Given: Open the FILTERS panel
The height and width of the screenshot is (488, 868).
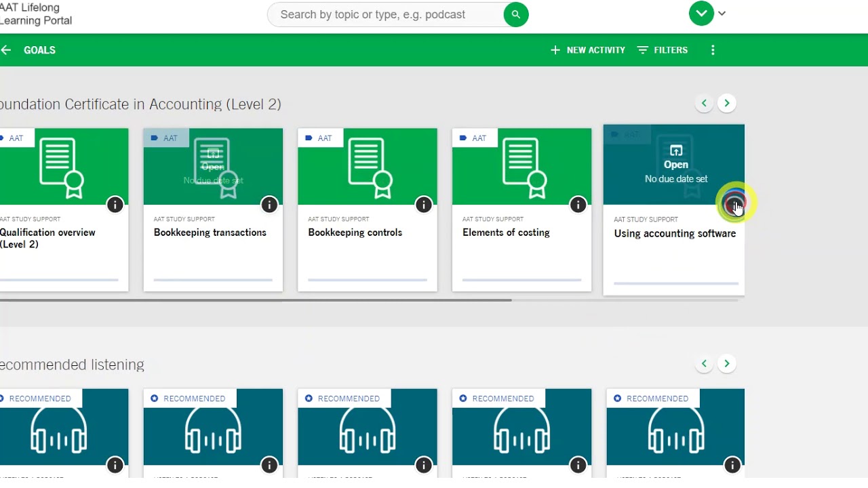Looking at the screenshot, I should 663,50.
